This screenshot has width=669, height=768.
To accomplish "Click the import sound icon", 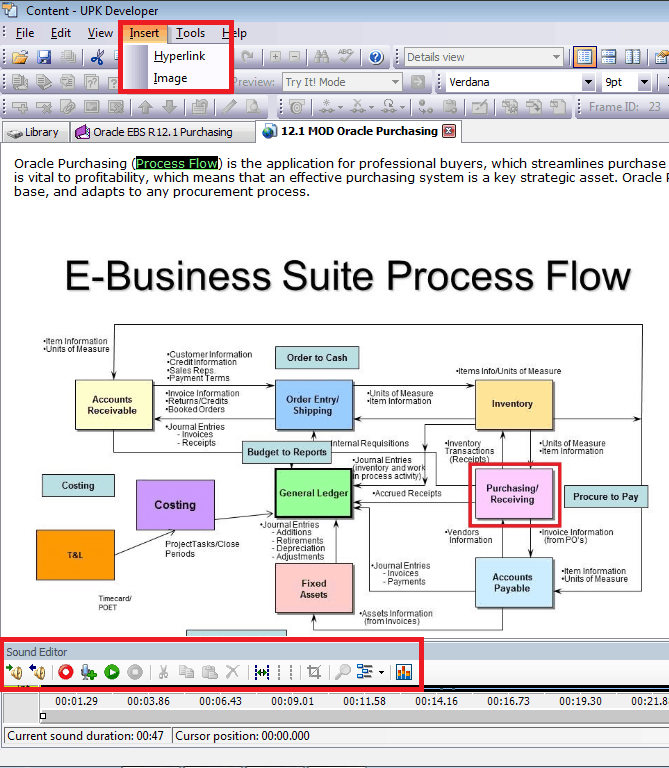I will click(x=14, y=672).
